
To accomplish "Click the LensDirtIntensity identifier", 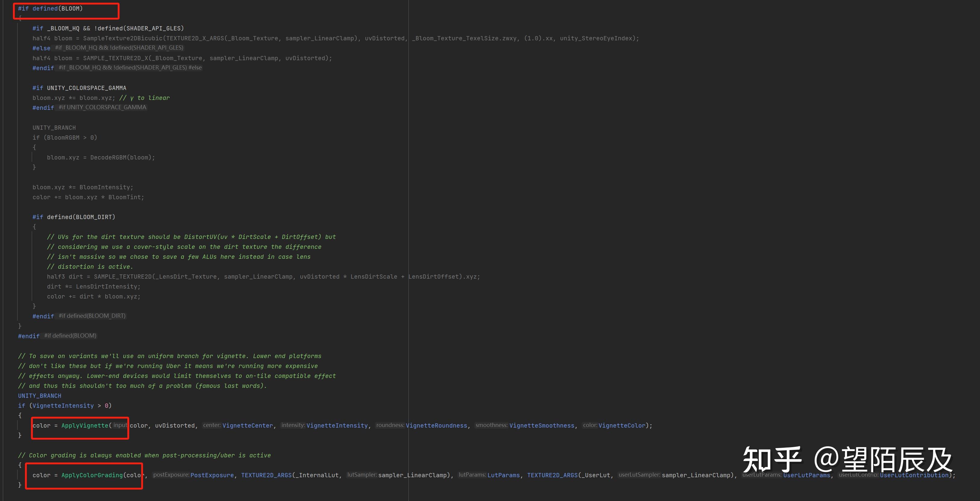I will click(107, 287).
